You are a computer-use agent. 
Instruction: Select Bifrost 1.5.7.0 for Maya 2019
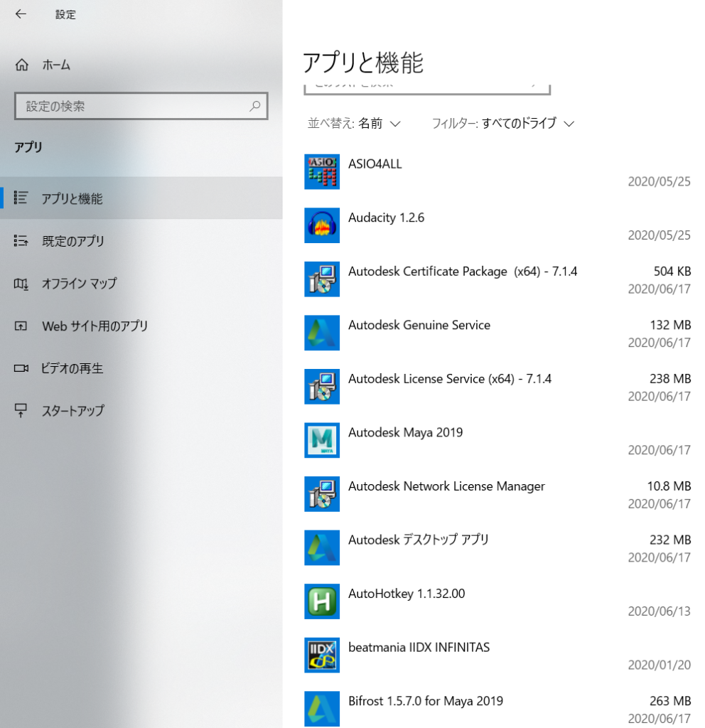pyautogui.click(x=497, y=709)
